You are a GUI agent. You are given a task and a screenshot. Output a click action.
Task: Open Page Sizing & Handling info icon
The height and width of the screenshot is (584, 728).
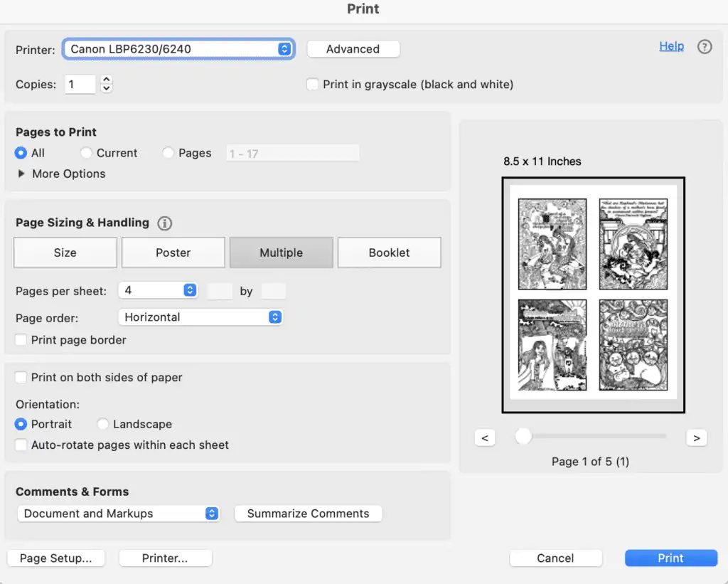click(164, 223)
